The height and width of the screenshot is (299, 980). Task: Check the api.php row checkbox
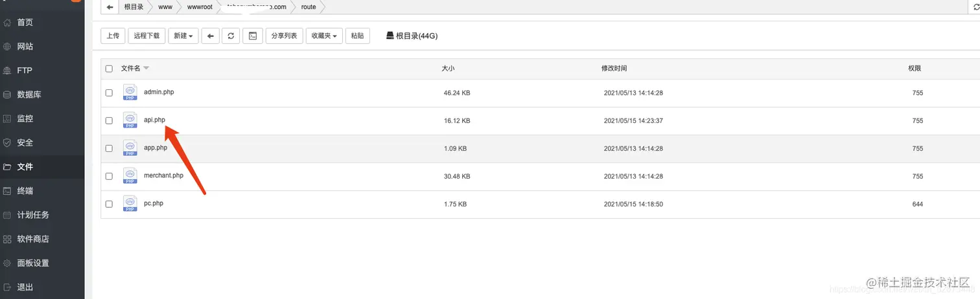coord(109,120)
